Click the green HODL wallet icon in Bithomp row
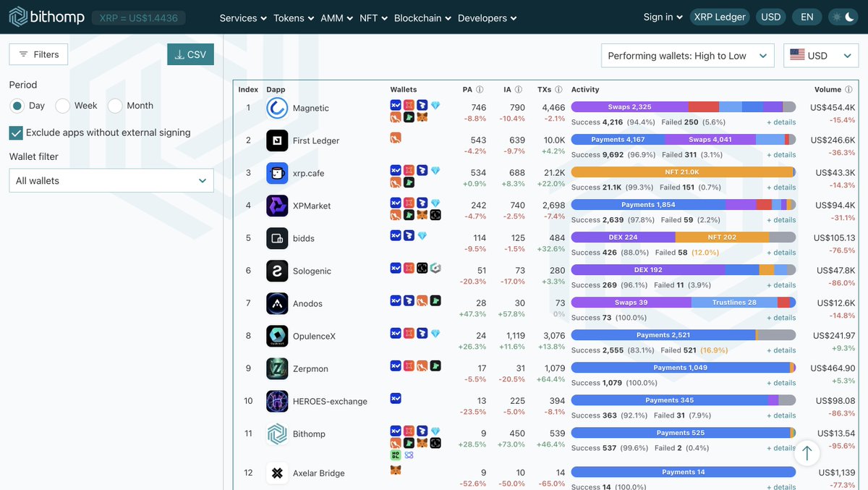 click(396, 455)
